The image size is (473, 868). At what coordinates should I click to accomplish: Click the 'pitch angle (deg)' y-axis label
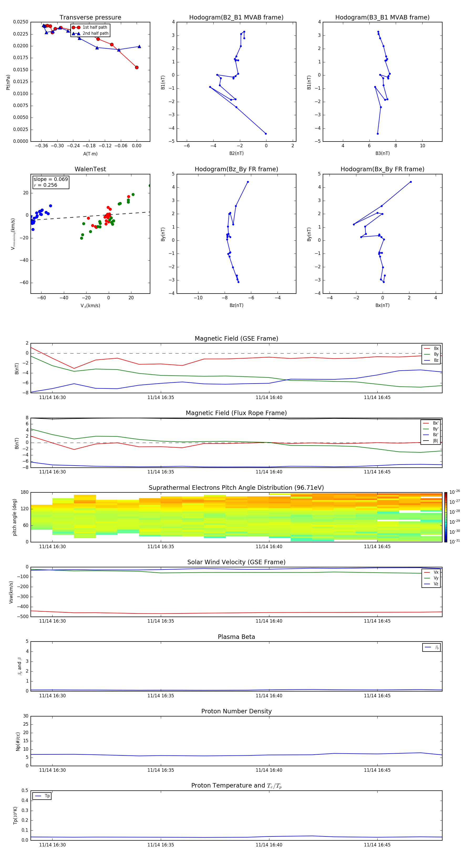click(14, 517)
